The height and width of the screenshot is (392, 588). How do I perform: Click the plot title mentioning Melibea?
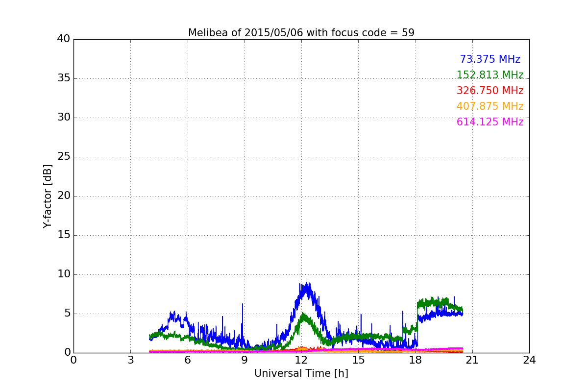click(301, 33)
